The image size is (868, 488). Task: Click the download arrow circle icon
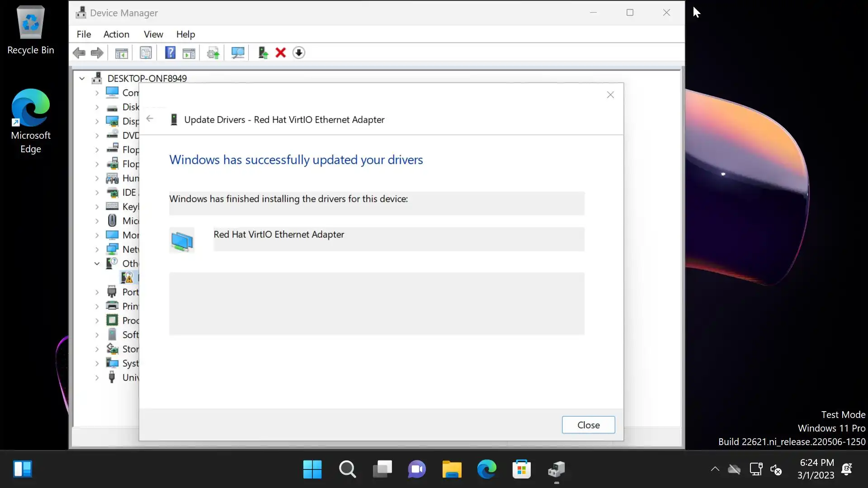click(298, 53)
